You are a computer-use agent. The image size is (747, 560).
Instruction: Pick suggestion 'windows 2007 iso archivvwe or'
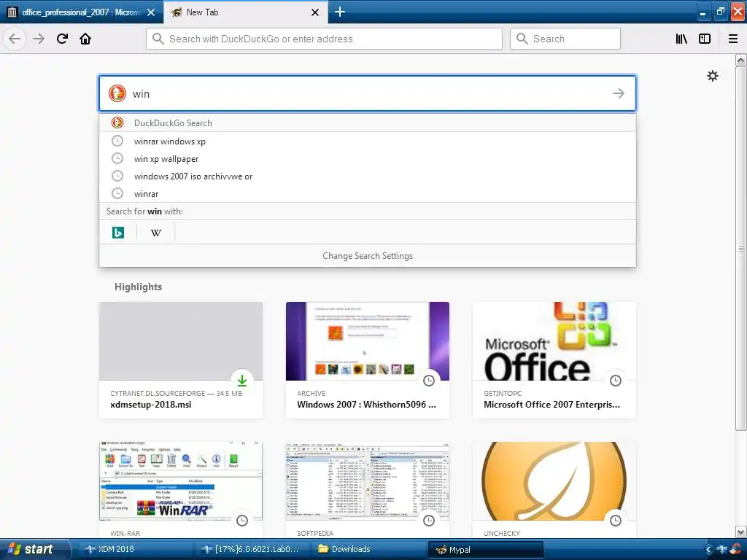tap(368, 176)
